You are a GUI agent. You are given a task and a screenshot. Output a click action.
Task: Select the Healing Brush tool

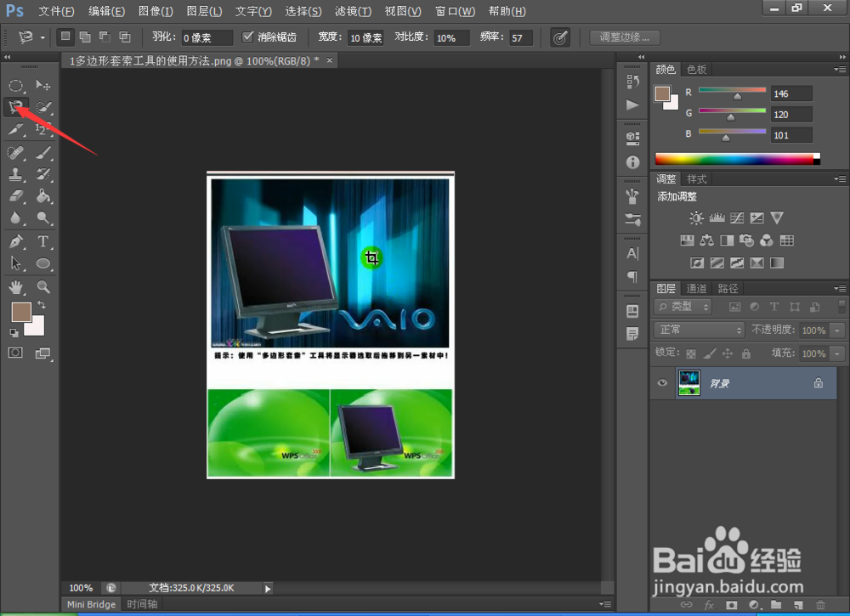[15, 153]
